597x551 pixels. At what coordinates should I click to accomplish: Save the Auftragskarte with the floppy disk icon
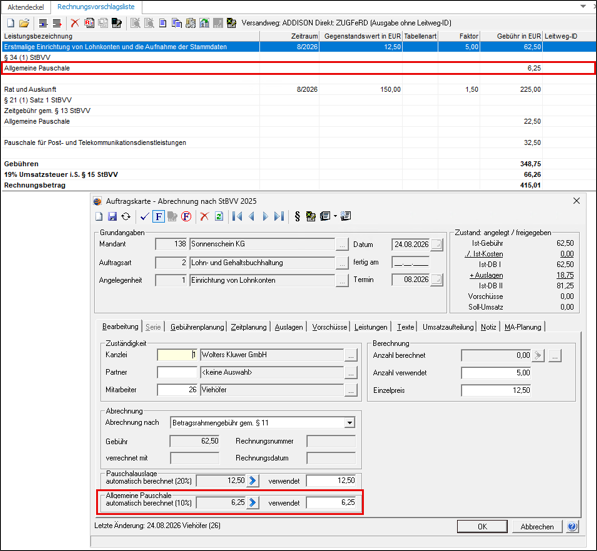point(112,217)
